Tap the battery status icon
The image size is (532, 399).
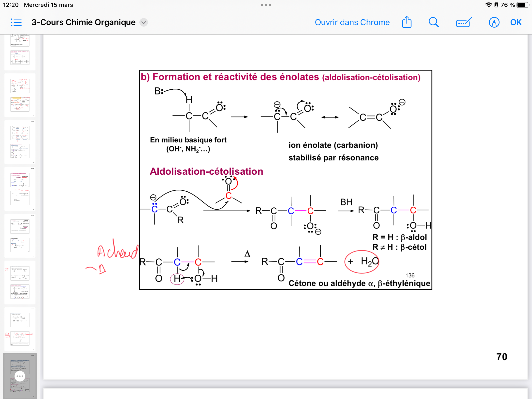click(522, 5)
